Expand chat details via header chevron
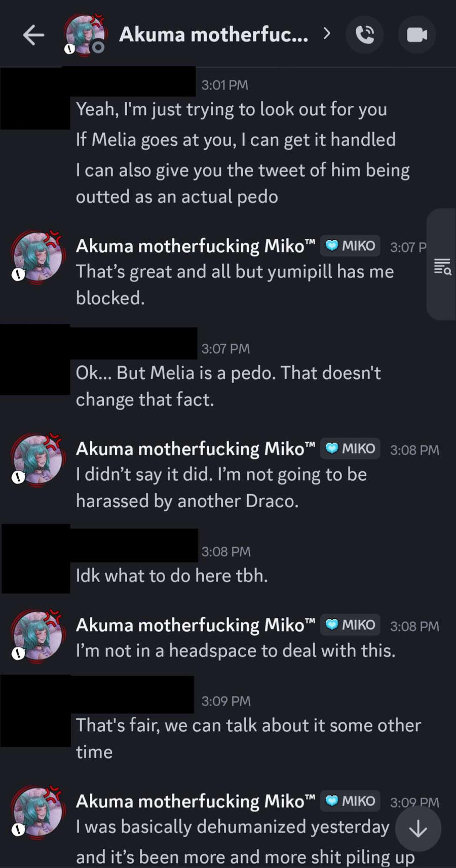Viewport: 456px width, 868px height. pyautogui.click(x=327, y=34)
